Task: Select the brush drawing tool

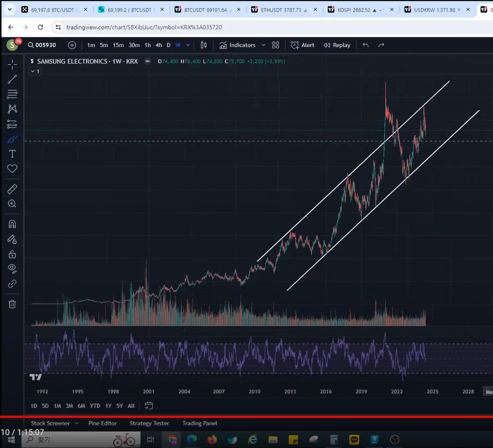Action: (12, 139)
